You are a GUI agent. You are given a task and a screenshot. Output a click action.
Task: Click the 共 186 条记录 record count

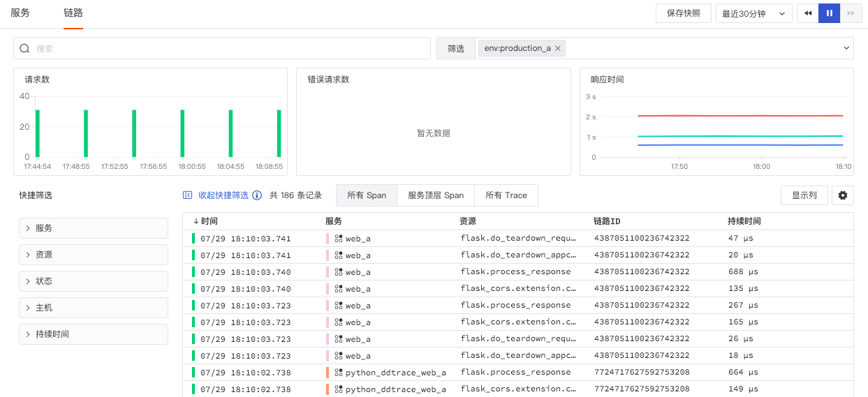pyautogui.click(x=296, y=195)
